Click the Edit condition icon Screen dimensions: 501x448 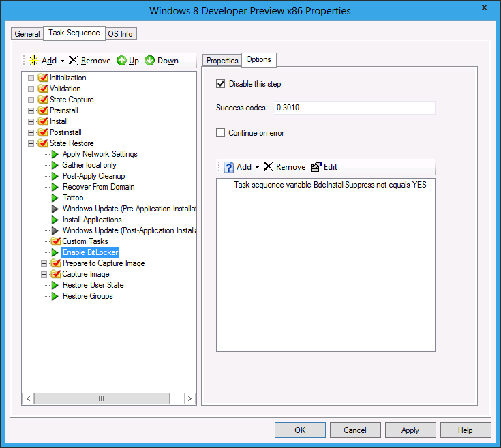pos(316,167)
